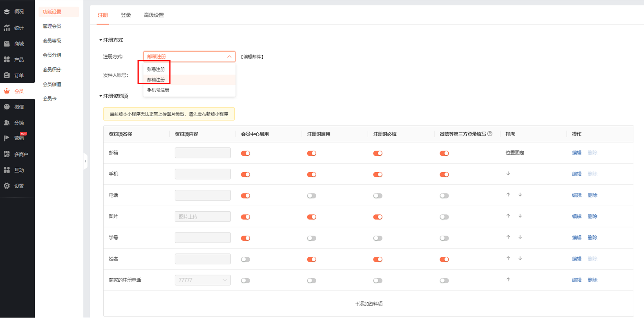Open the 商城 mall icon in sidebar

click(x=7, y=44)
